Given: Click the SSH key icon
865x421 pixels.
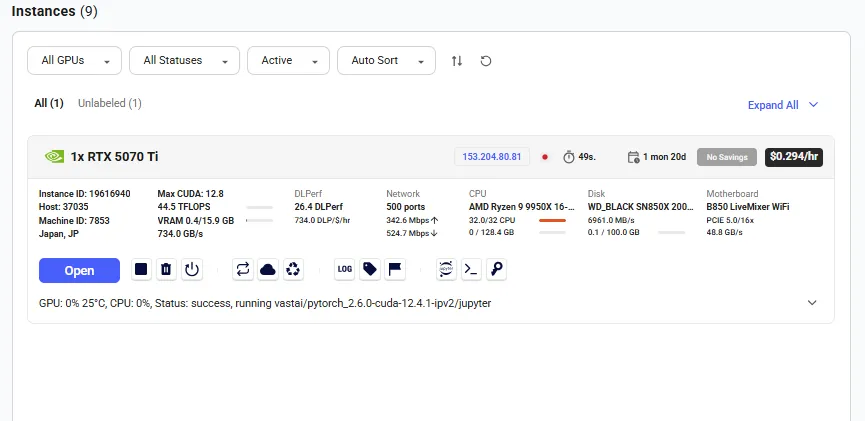Looking at the screenshot, I should (496, 269).
